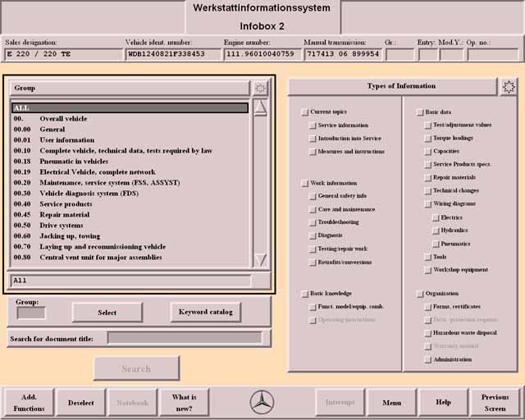525x420 pixels.
Task: Enable Test/adjustment values checkbox
Action: click(x=427, y=126)
